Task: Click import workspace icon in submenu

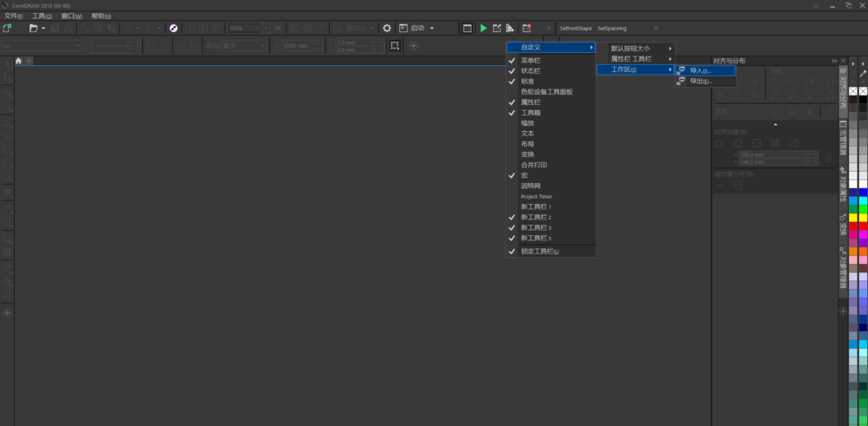Action: pos(681,71)
